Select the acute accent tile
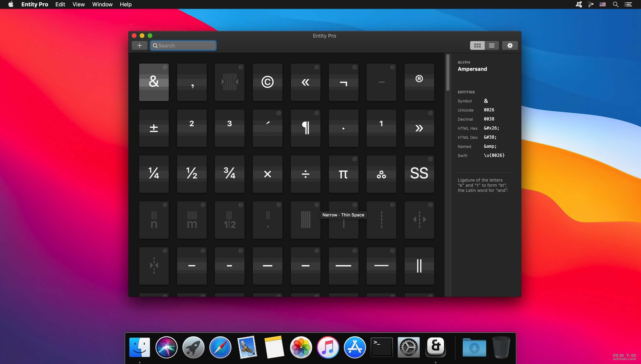 pyautogui.click(x=267, y=128)
